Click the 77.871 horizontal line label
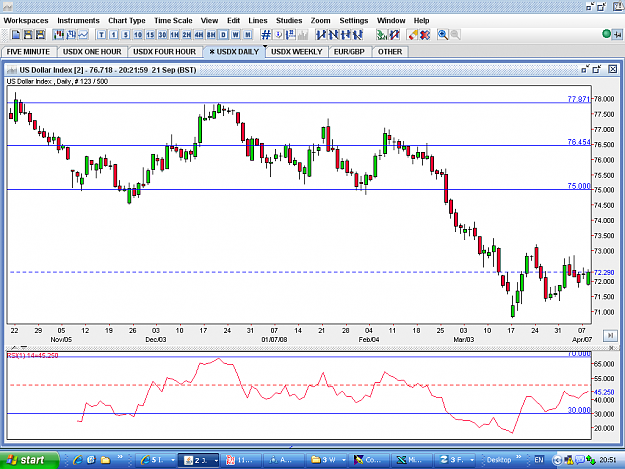Screen dimensions: 625x469 [x=578, y=99]
